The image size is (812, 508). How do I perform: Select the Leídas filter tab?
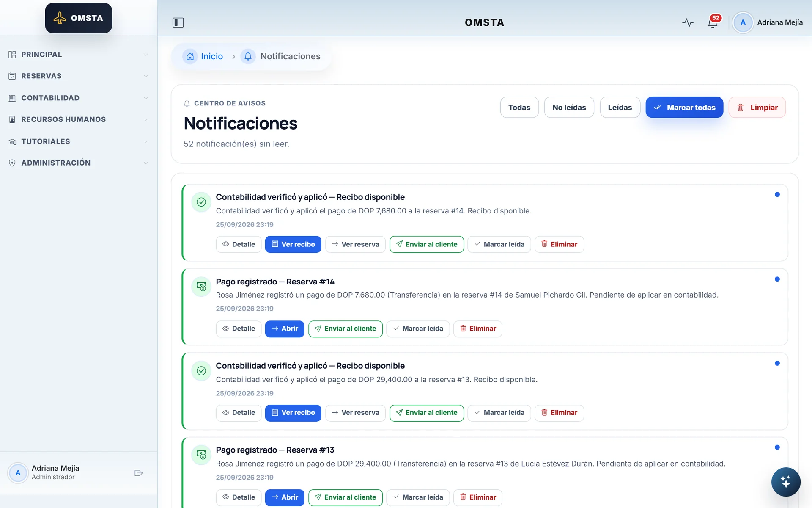click(x=620, y=108)
